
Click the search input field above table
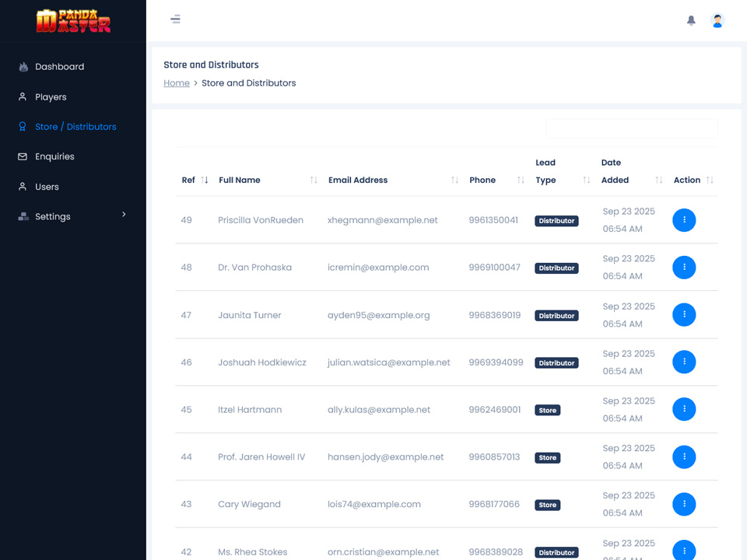631,129
